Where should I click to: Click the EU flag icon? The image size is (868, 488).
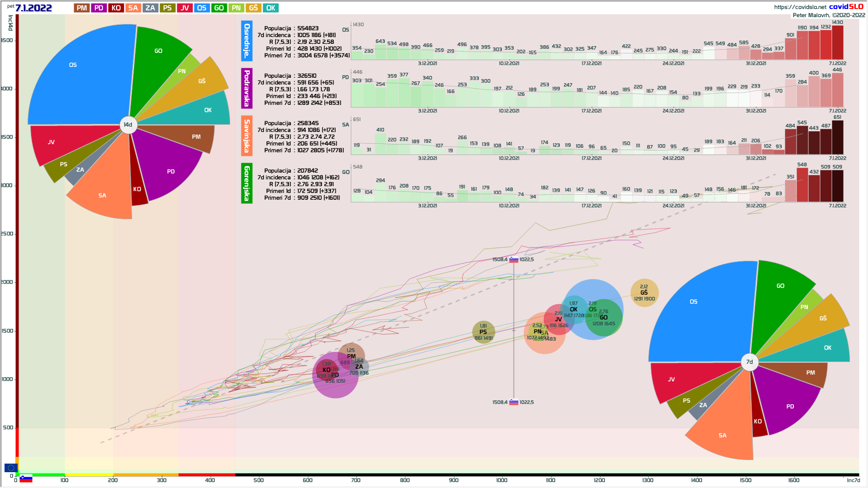pyautogui.click(x=10, y=468)
